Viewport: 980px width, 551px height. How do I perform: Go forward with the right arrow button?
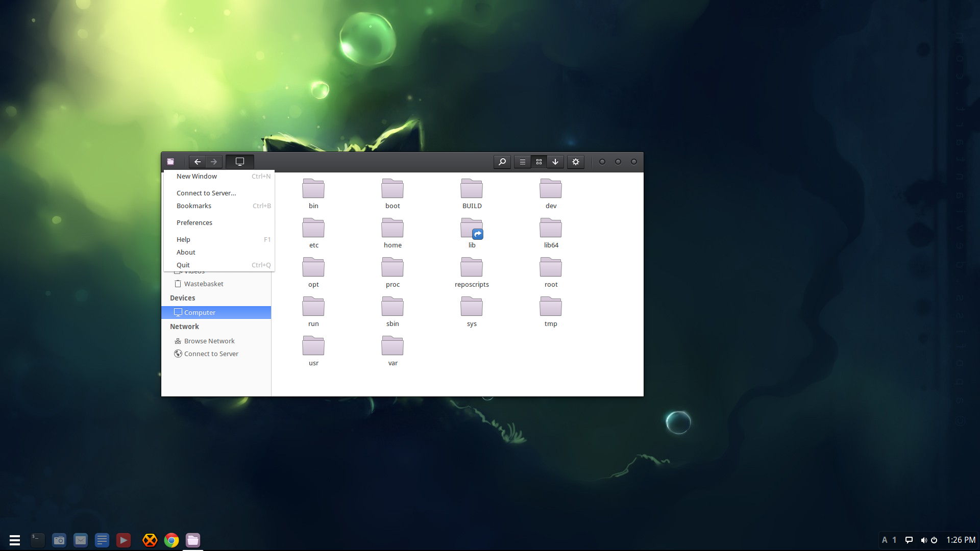[214, 162]
